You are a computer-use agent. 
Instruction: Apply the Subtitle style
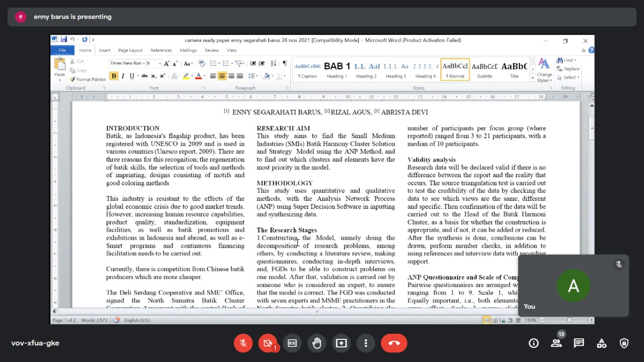pyautogui.click(x=485, y=70)
